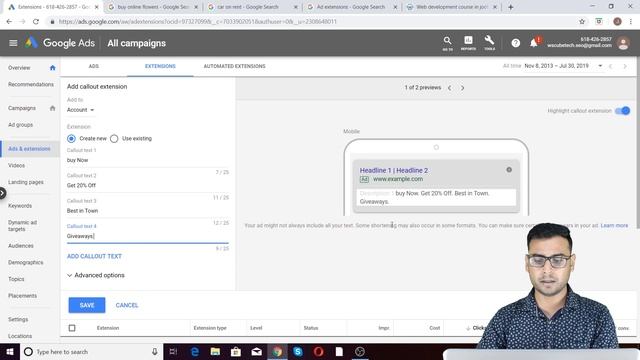Open the notifications bell
This screenshot has width=640, height=360.
coord(534,42)
